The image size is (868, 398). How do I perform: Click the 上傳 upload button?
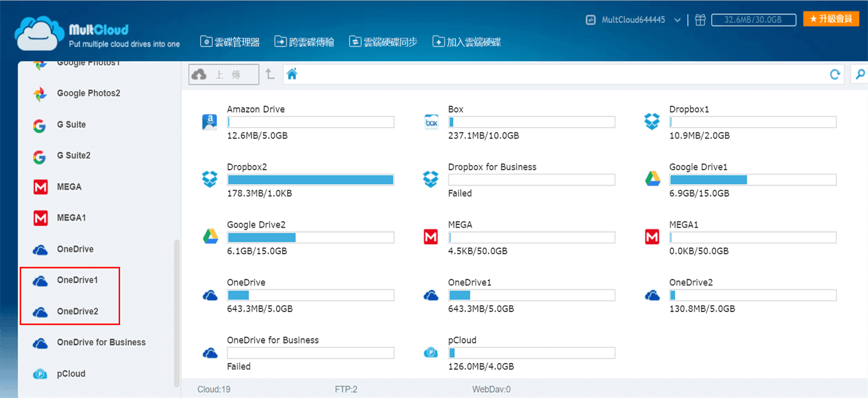pos(224,74)
